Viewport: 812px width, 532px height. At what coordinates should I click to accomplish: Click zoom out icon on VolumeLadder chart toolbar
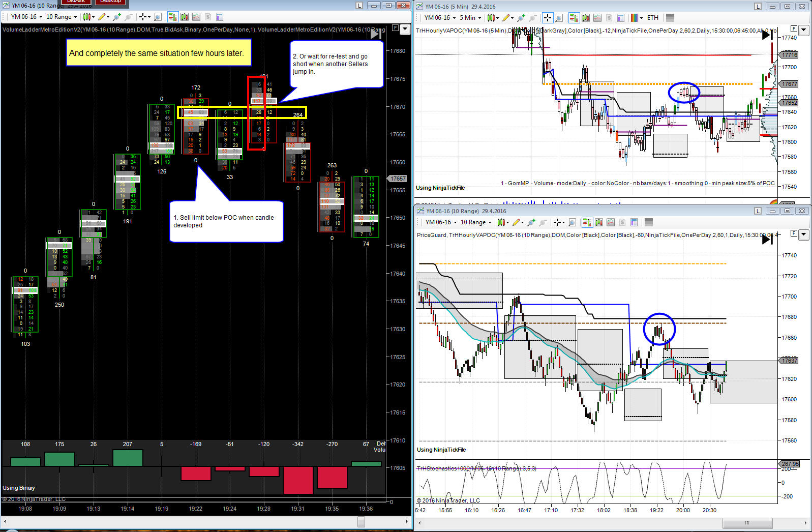(129, 17)
